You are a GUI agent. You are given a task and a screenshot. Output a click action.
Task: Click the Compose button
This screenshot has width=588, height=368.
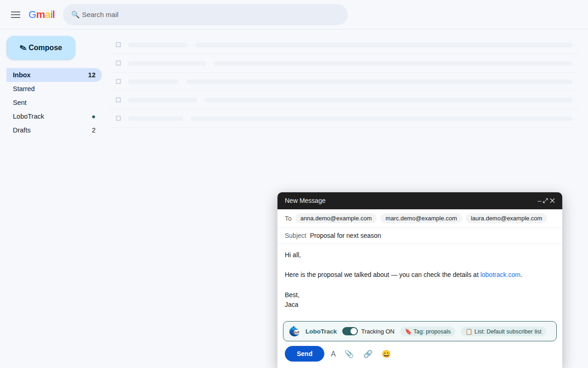tap(41, 48)
